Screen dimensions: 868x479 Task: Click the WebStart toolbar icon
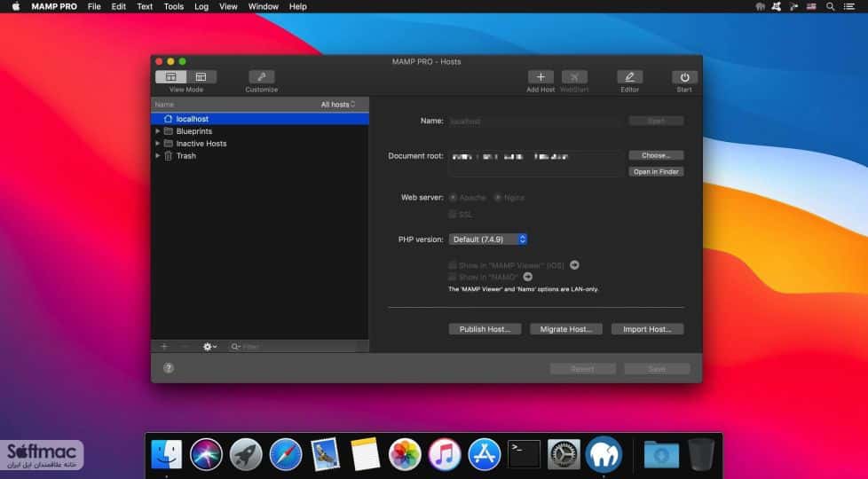[x=574, y=77]
